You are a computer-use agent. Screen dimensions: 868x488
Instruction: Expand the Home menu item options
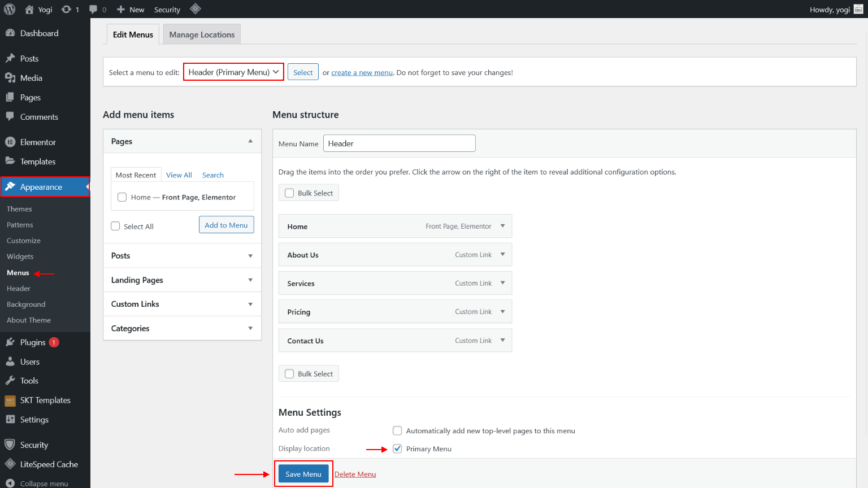(x=502, y=226)
